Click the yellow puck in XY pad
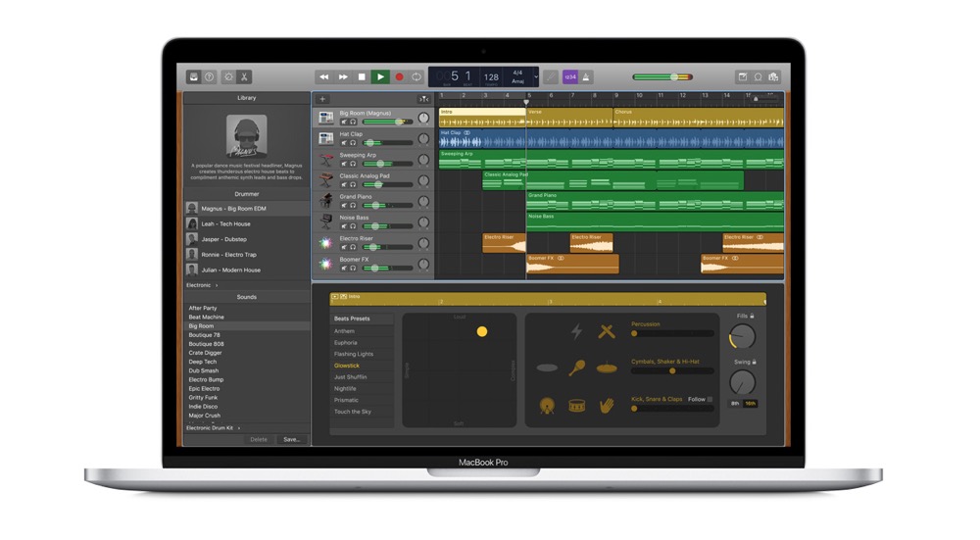980x540 pixels. 482,332
